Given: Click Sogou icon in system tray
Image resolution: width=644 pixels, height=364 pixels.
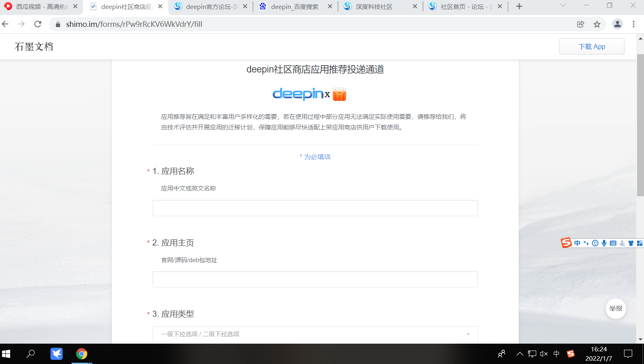Looking at the screenshot, I should pyautogui.click(x=571, y=354).
